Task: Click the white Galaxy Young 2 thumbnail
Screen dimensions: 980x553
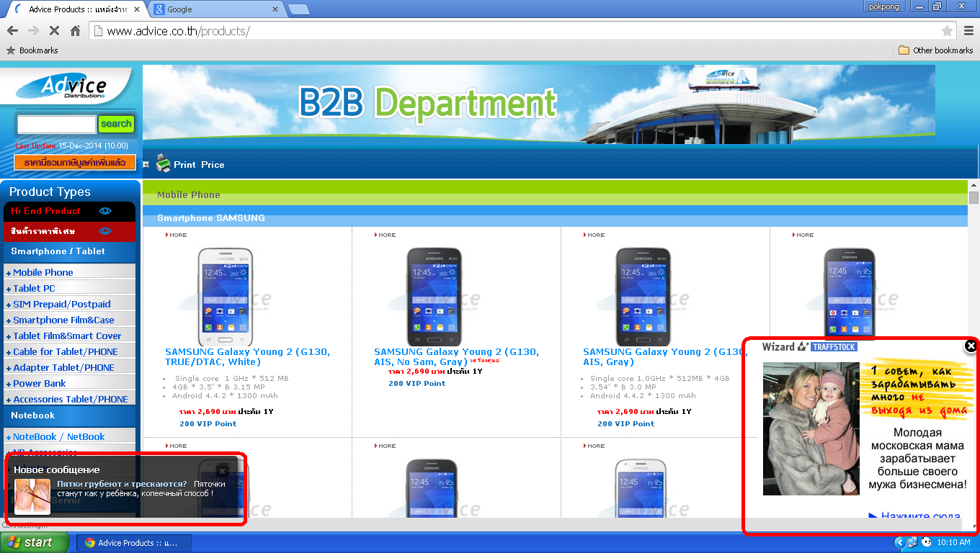Action: [226, 297]
